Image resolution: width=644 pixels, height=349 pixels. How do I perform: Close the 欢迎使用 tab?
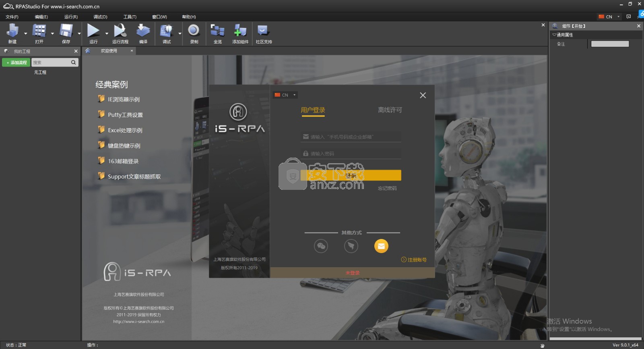pyautogui.click(x=132, y=51)
